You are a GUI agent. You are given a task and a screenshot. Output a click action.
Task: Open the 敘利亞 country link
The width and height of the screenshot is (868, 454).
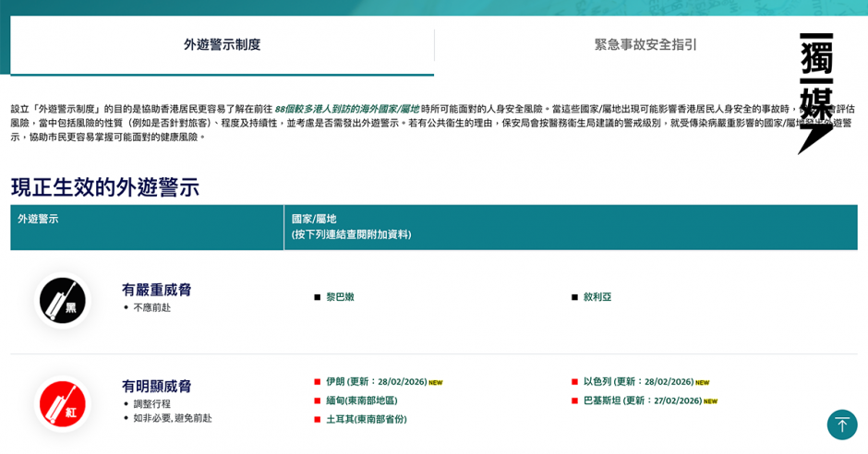(597, 297)
